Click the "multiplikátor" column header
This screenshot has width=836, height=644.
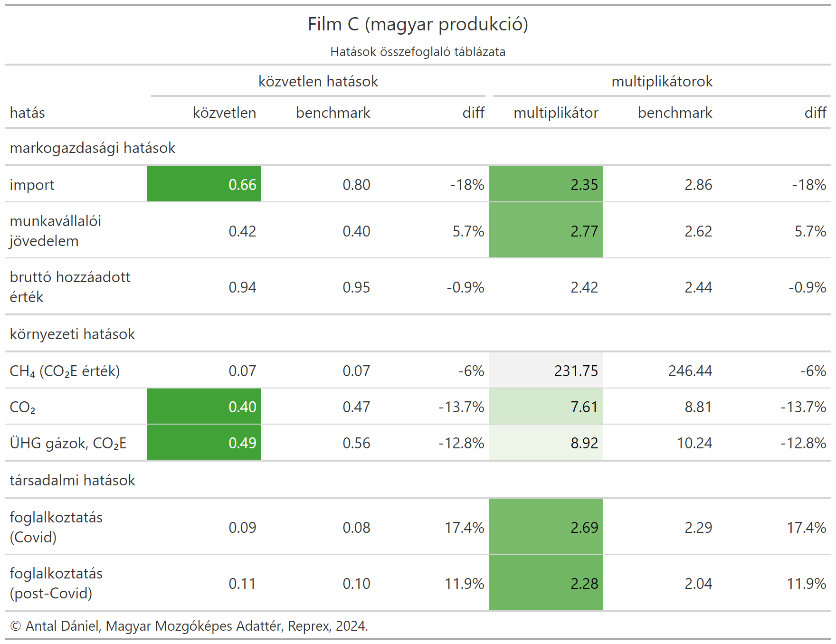tap(556, 113)
